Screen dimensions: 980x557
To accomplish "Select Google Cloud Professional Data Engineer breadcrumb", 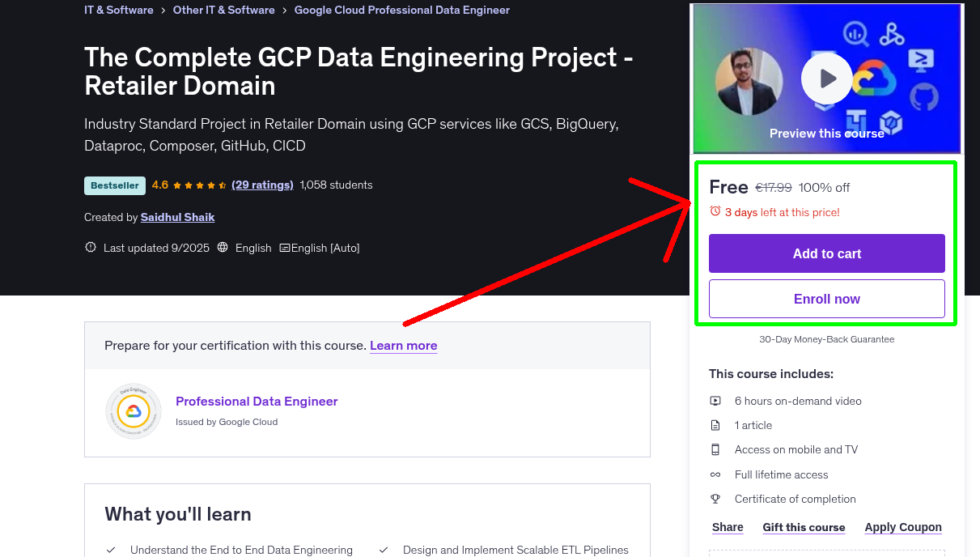I will 401,10.
